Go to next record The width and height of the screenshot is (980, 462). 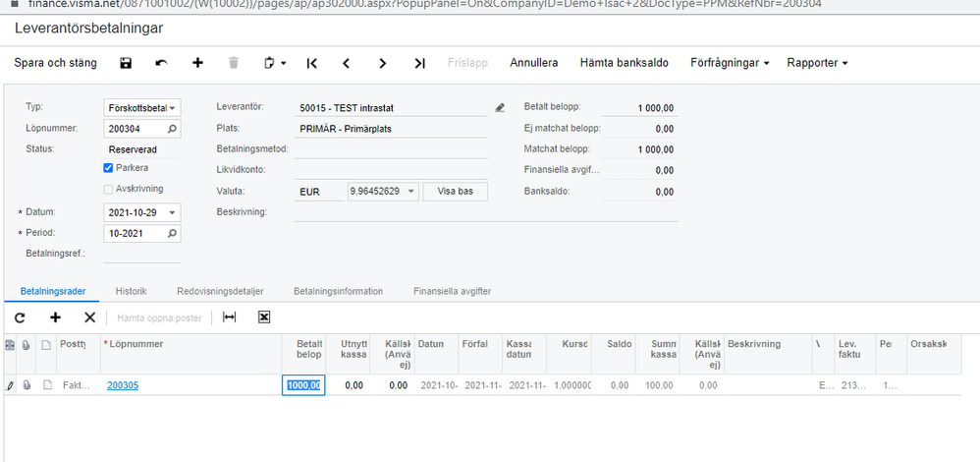pyautogui.click(x=383, y=63)
